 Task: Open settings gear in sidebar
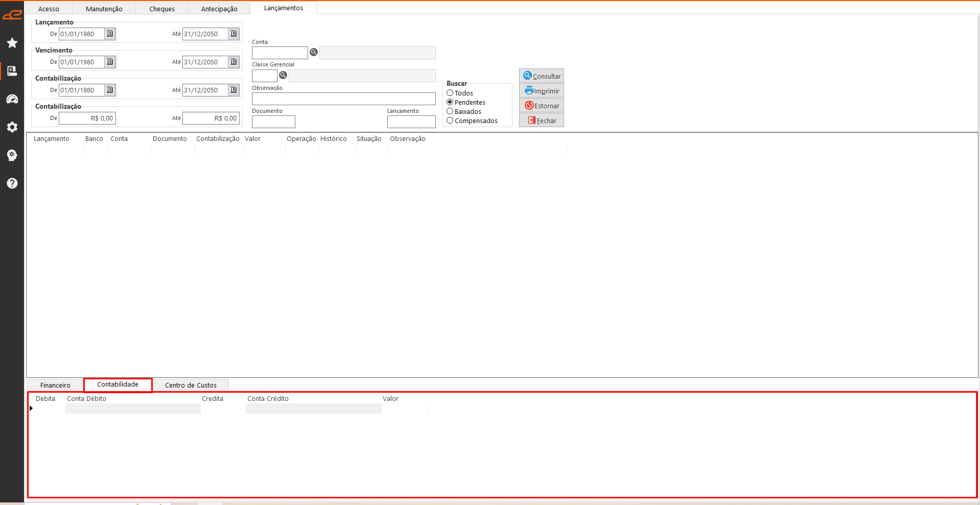click(12, 127)
